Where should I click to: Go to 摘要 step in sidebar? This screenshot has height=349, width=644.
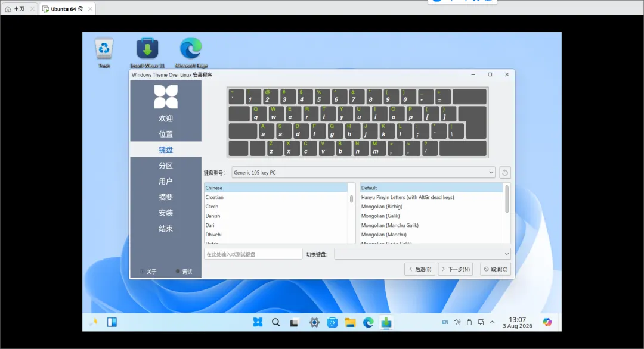(x=166, y=197)
